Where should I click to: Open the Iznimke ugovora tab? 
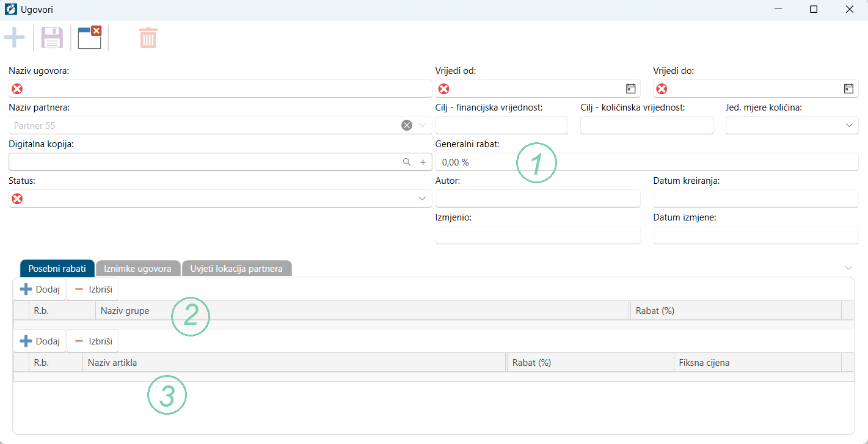138,268
